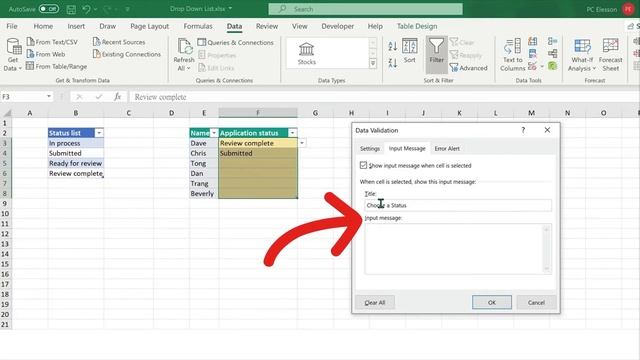Toggle Show input message checkbox

[x=363, y=165]
